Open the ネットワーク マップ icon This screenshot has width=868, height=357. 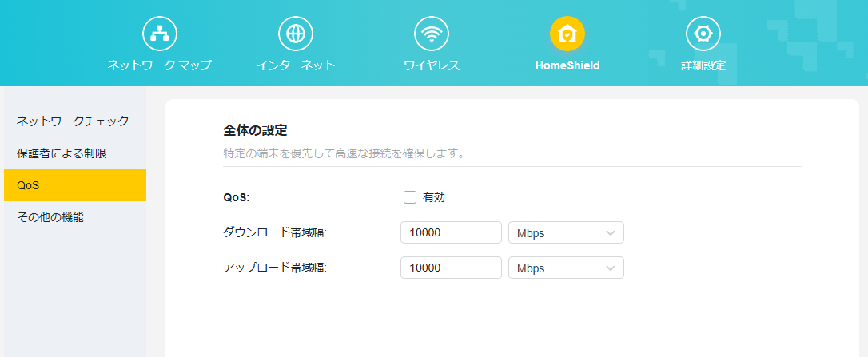pyautogui.click(x=160, y=34)
